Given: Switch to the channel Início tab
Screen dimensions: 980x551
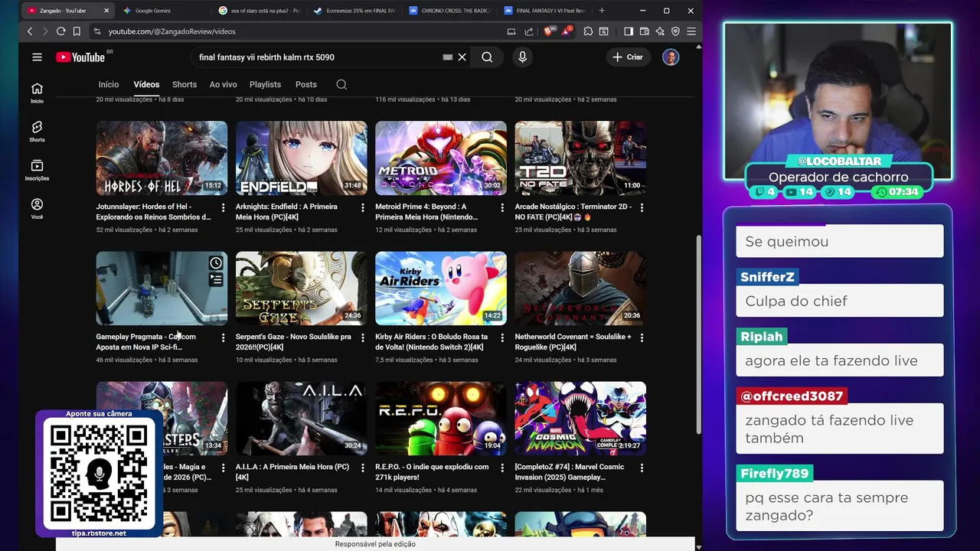Looking at the screenshot, I should point(109,85).
